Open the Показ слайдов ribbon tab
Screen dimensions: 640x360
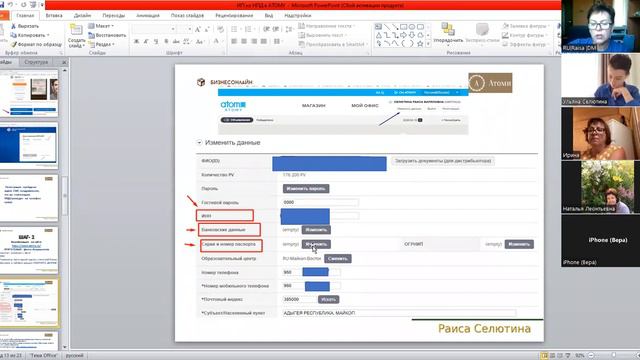[187, 16]
